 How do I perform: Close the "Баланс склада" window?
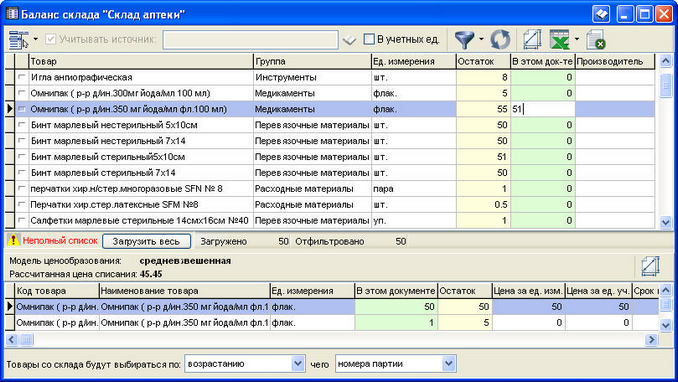[664, 14]
